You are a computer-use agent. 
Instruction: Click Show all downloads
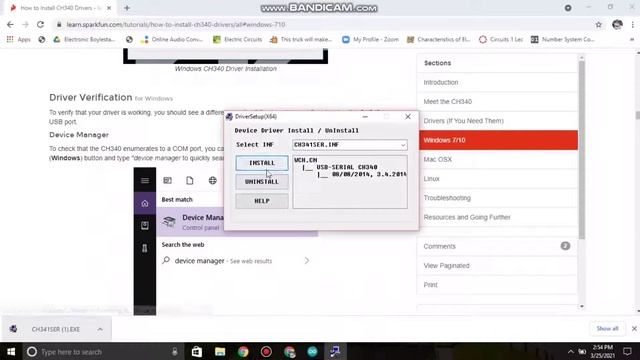tap(607, 329)
